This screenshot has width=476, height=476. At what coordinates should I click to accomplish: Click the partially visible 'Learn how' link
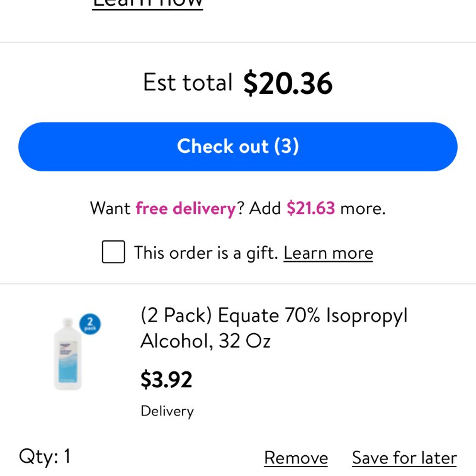(x=148, y=4)
